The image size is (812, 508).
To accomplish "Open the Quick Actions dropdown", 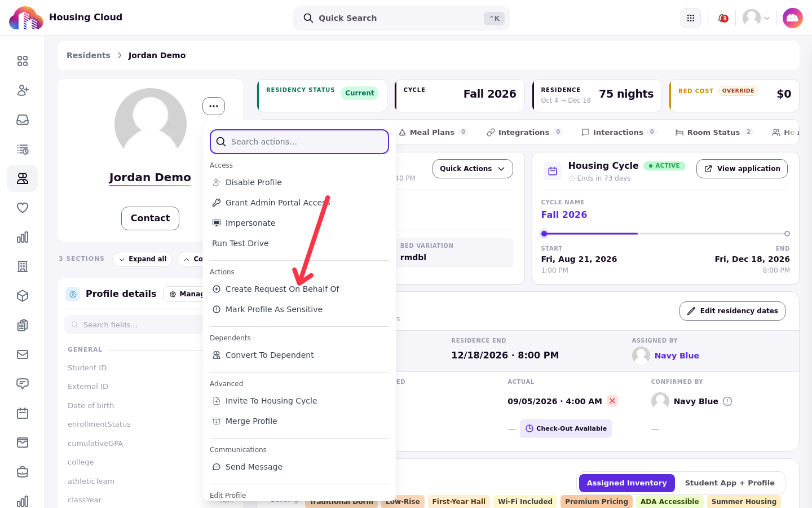I will 473,169.
